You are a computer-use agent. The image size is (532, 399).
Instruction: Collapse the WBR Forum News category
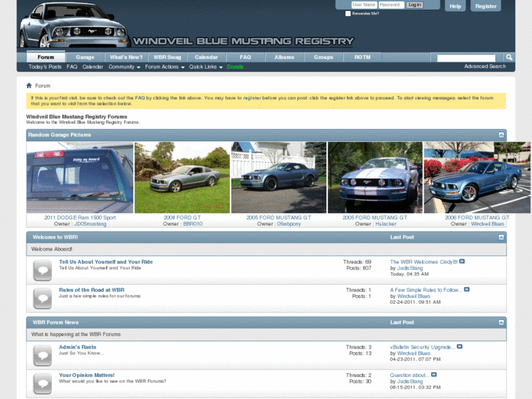coord(501,323)
